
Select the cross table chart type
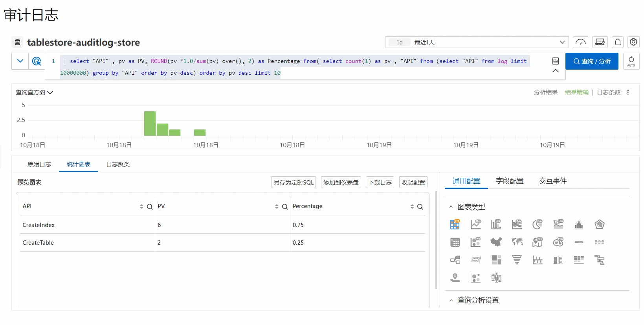tap(579, 260)
